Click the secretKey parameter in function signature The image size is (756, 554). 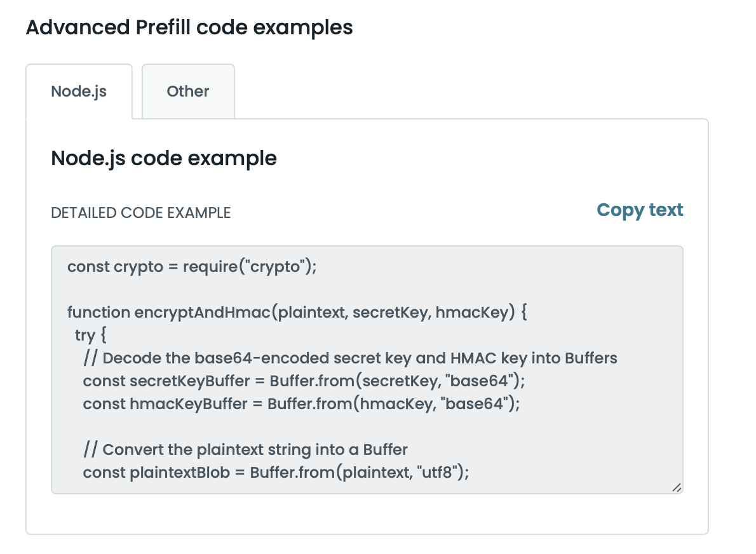tap(389, 313)
